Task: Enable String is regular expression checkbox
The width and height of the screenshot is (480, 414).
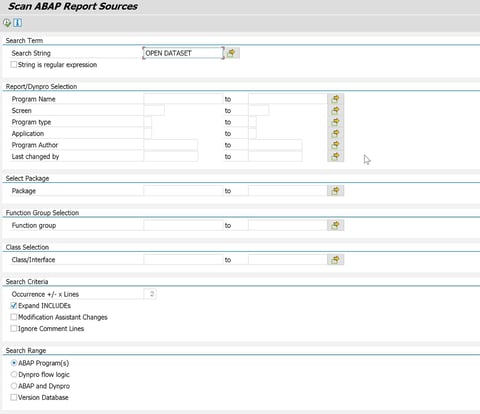Action: pos(14,65)
